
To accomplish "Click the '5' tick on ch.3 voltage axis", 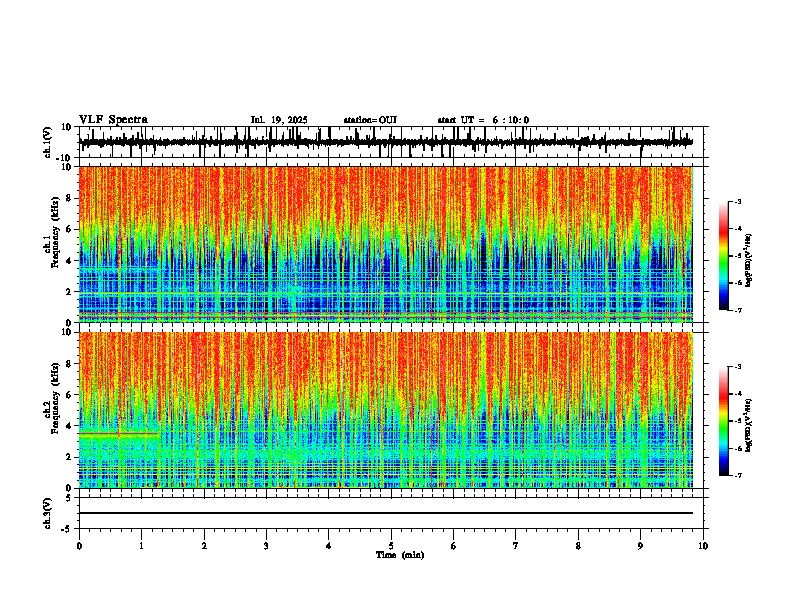I will (x=69, y=498).
